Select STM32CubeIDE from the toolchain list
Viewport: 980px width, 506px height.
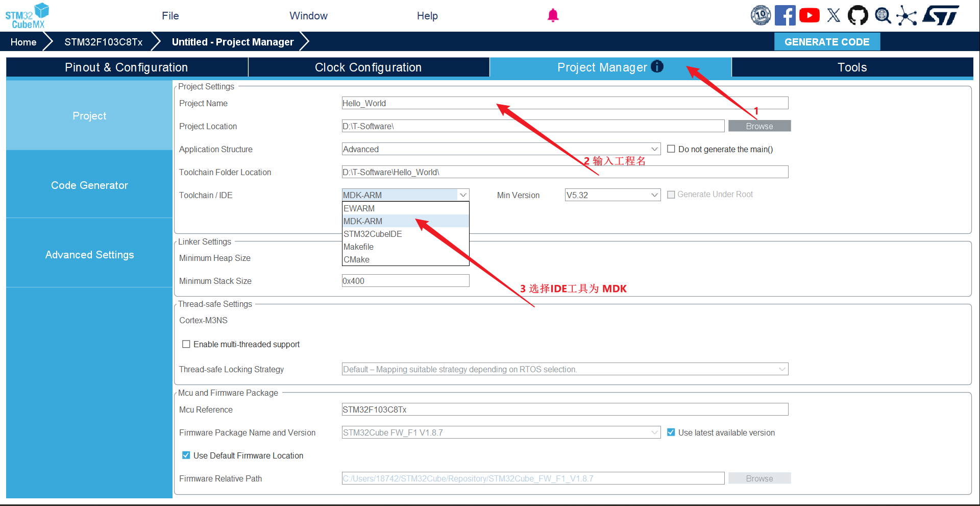coord(405,234)
